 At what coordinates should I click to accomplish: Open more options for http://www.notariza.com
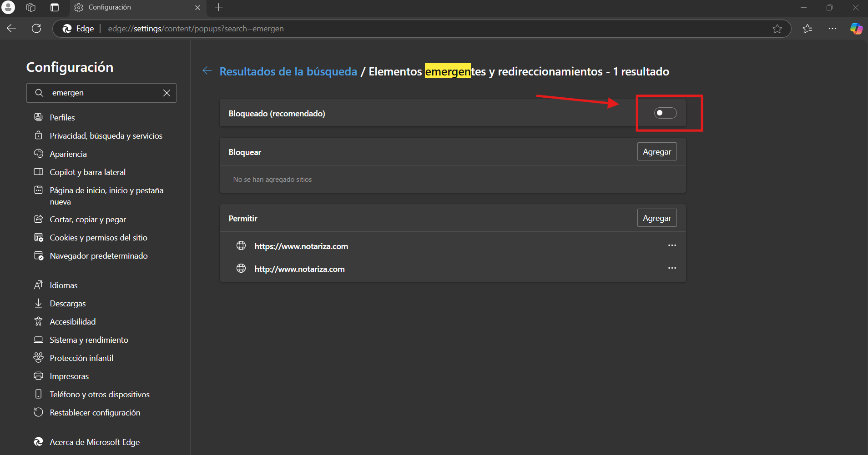point(672,268)
